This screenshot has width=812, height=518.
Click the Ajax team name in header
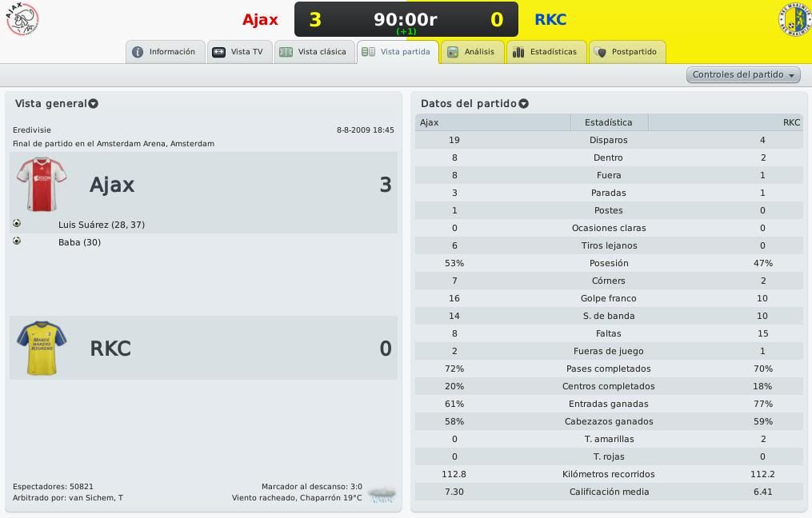(x=261, y=20)
